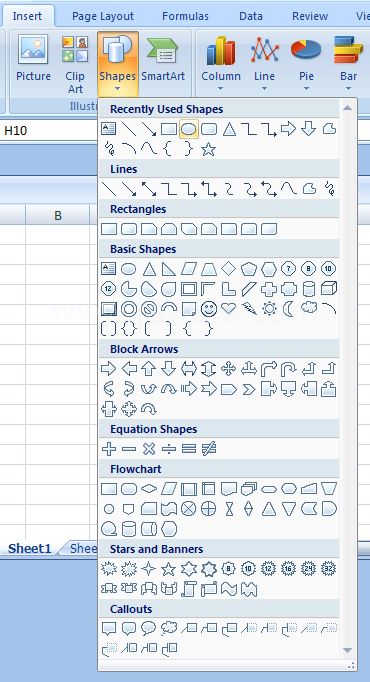Select the Heart basic shape
The height and width of the screenshot is (682, 370).
pyautogui.click(x=228, y=308)
